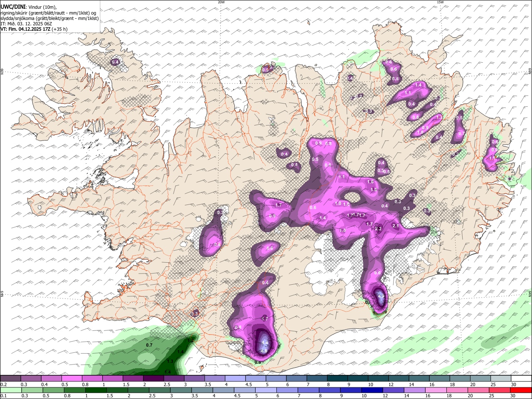
Task: Select the white 30 swatch in the upper legend
Action: pos(522,379)
